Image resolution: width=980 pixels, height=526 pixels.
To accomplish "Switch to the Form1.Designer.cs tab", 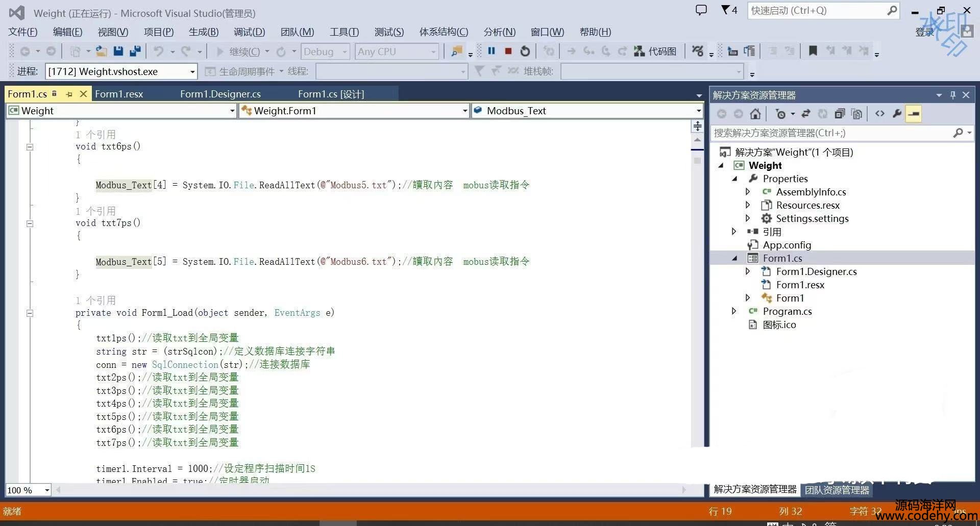I will [220, 94].
